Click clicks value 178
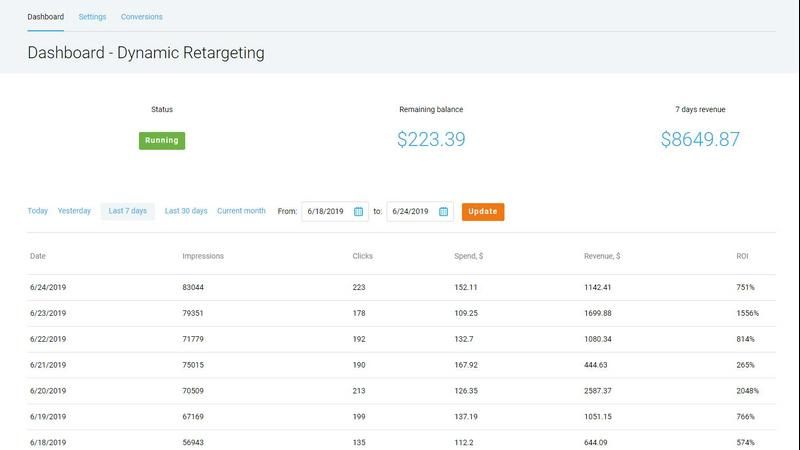 tap(359, 313)
